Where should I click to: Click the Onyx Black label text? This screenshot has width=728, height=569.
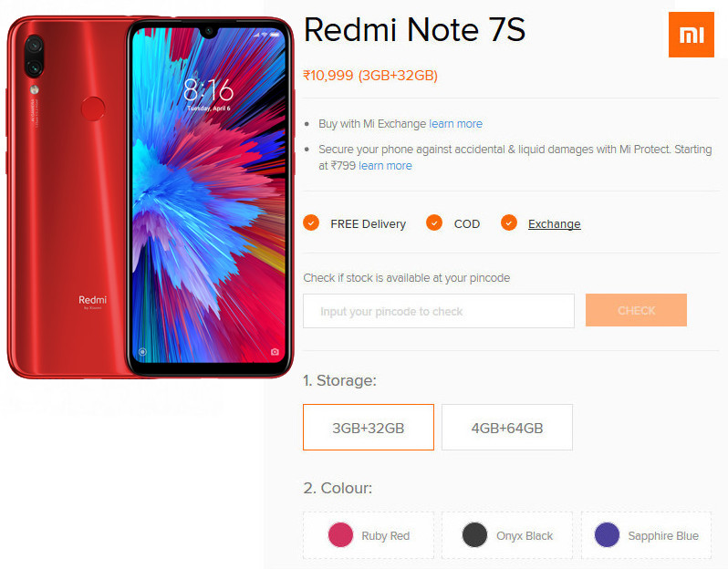point(525,536)
